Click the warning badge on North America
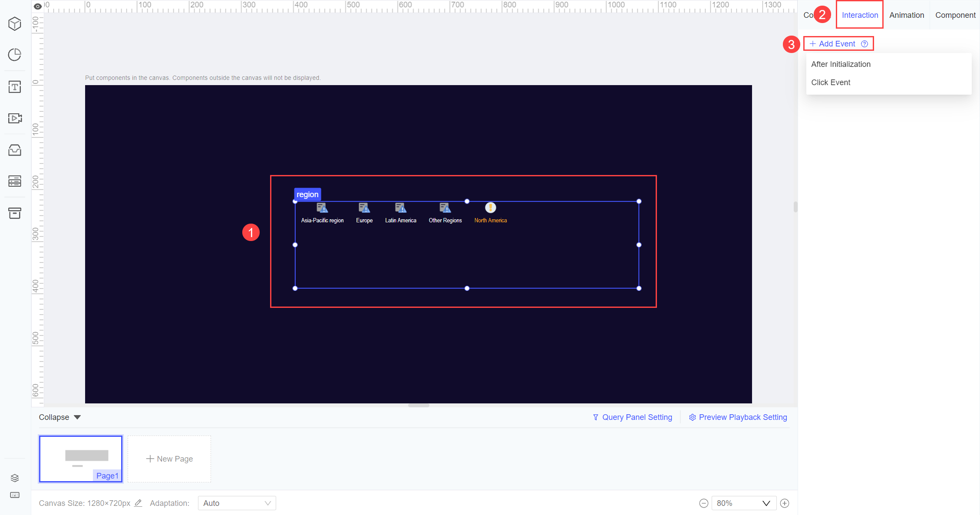980x515 pixels. pyautogui.click(x=490, y=208)
